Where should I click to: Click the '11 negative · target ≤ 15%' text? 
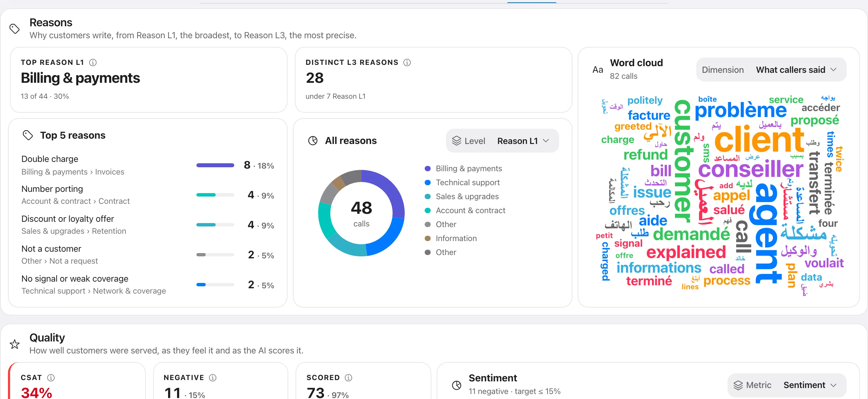coord(515,391)
